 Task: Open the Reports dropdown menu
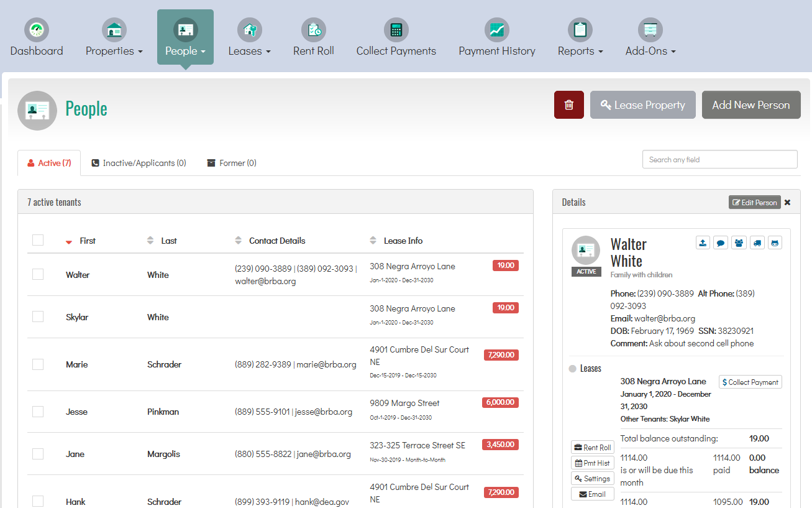[580, 51]
